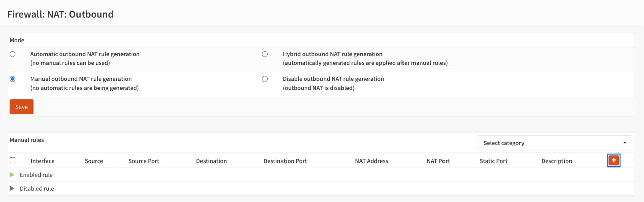Click the NAT Port column header
Image resolution: width=644 pixels, height=202 pixels.
[x=438, y=161]
